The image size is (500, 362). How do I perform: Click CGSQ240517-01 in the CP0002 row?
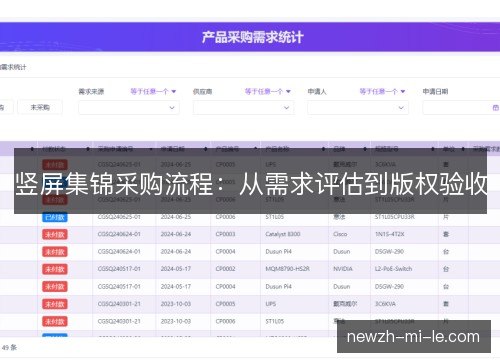[119, 269]
